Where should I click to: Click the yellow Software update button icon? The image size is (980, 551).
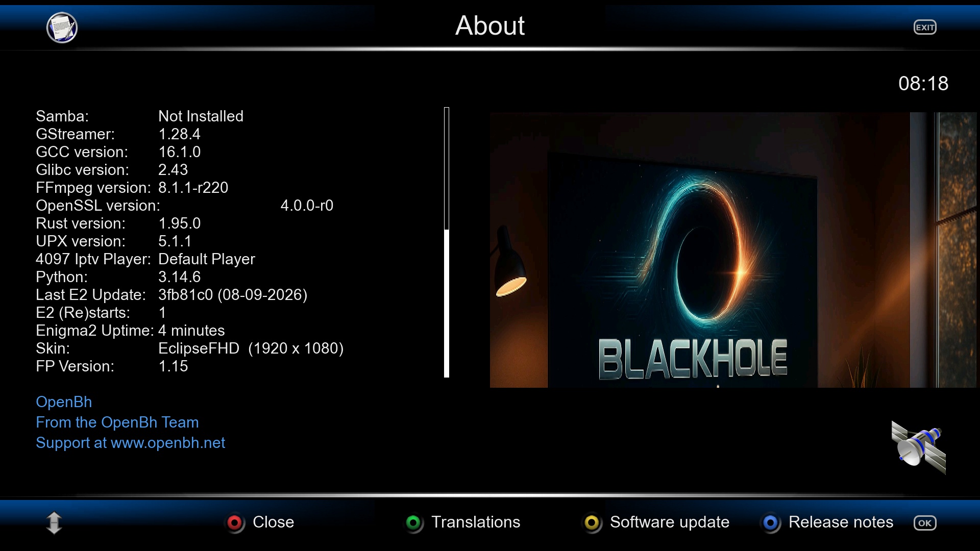click(x=592, y=523)
